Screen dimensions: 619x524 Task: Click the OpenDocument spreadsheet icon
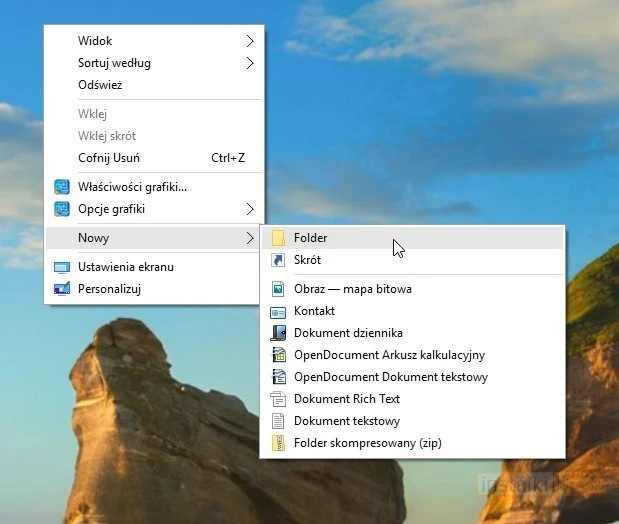[x=278, y=355]
